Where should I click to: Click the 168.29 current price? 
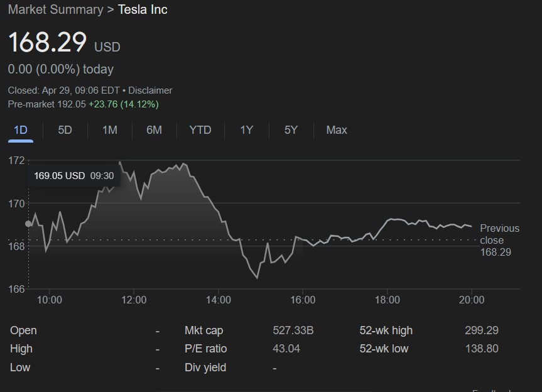coord(47,42)
